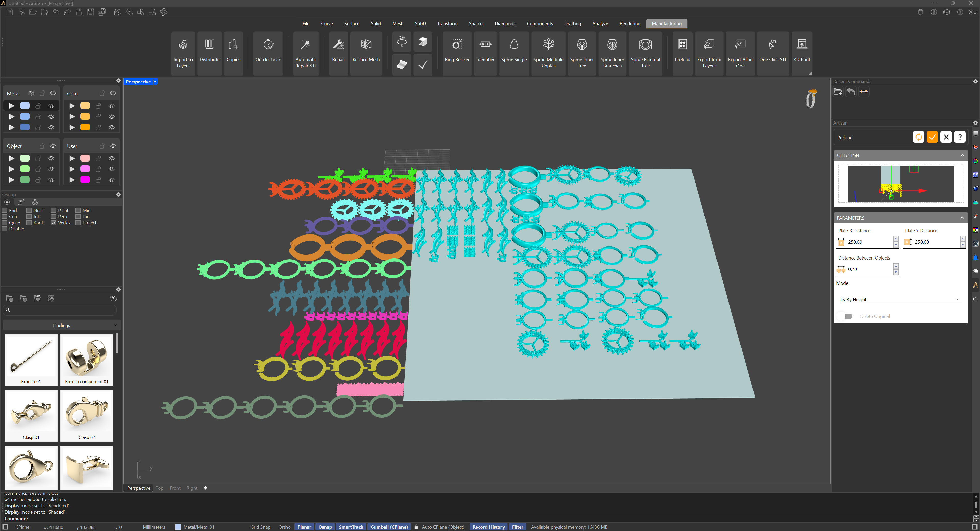This screenshot has width=980, height=531.
Task: Click Export All in One
Action: [740, 53]
